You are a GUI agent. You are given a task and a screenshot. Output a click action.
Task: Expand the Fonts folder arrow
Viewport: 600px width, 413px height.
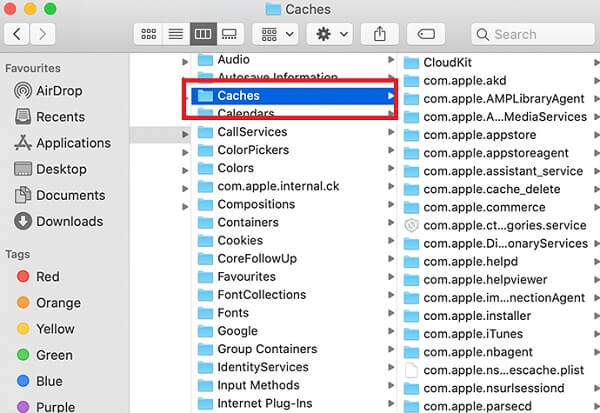pyautogui.click(x=391, y=313)
